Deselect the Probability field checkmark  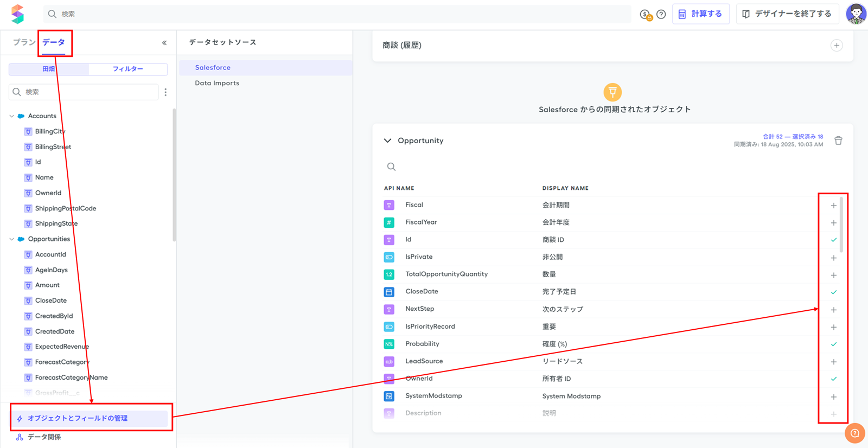pos(834,344)
